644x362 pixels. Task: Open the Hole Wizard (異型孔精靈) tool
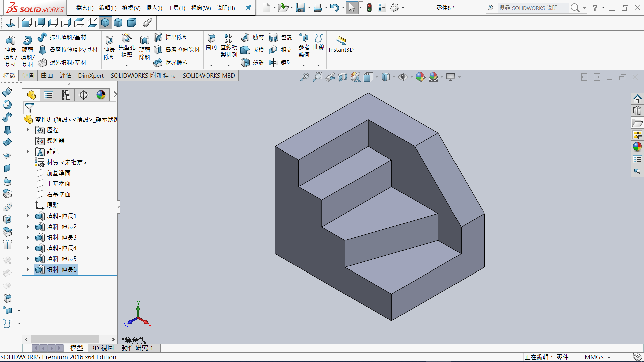126,38
